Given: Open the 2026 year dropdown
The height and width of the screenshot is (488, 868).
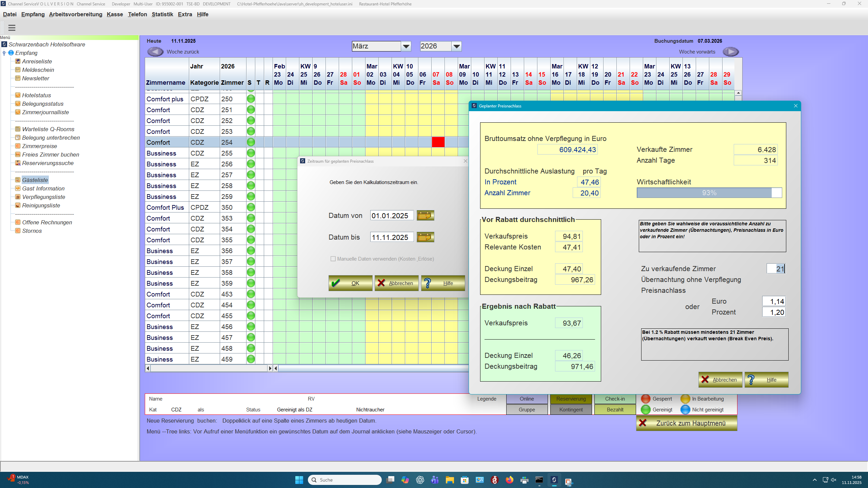Looking at the screenshot, I should pyautogui.click(x=457, y=46).
